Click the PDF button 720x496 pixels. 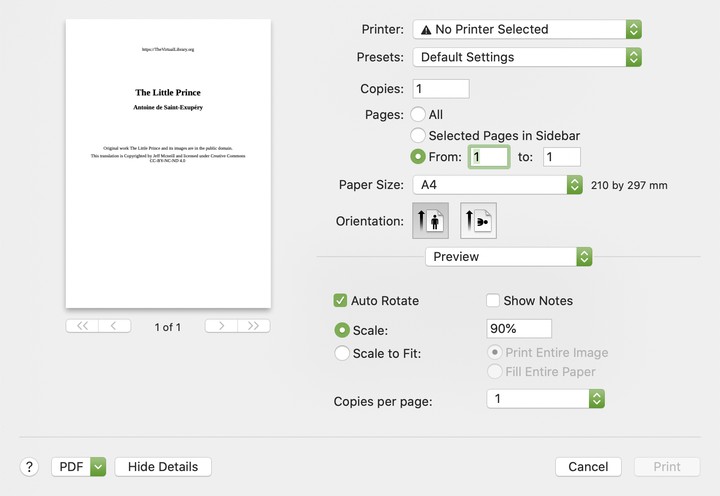point(71,467)
